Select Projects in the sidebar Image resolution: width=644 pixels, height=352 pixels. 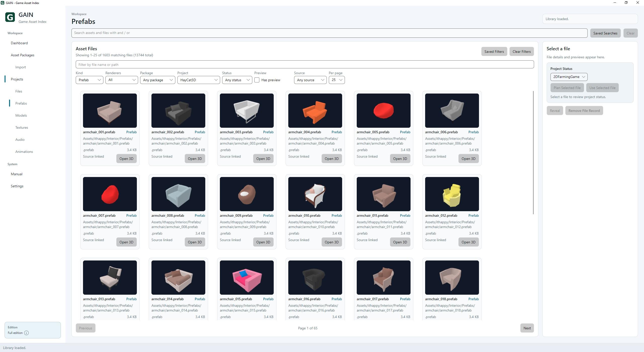click(x=17, y=79)
